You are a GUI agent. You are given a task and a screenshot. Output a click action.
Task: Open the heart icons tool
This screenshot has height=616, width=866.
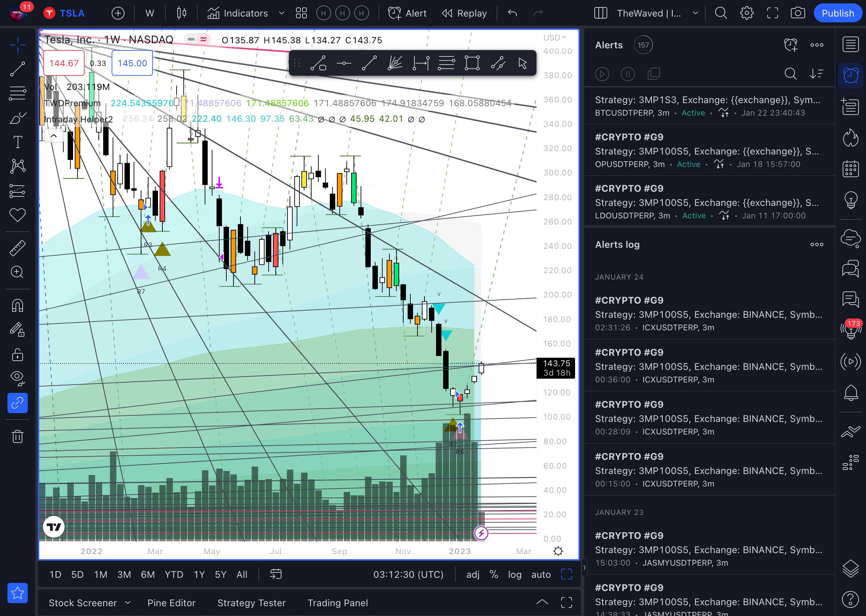pos(18,215)
